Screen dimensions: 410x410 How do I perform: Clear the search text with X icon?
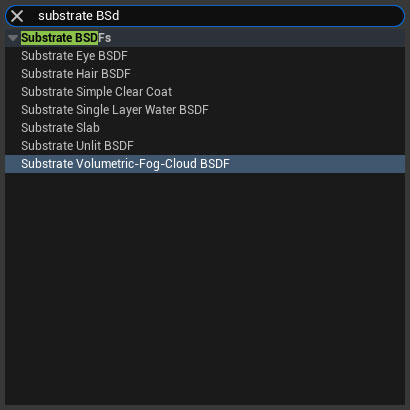coord(17,16)
